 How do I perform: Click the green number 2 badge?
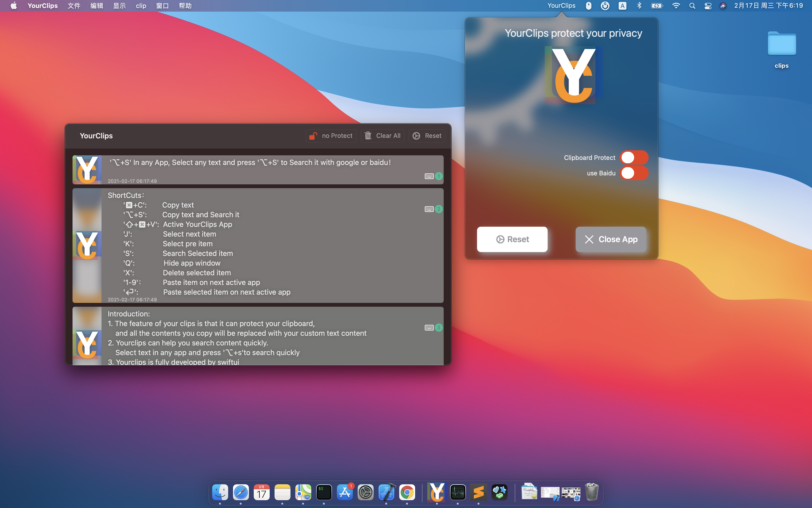[438, 209]
